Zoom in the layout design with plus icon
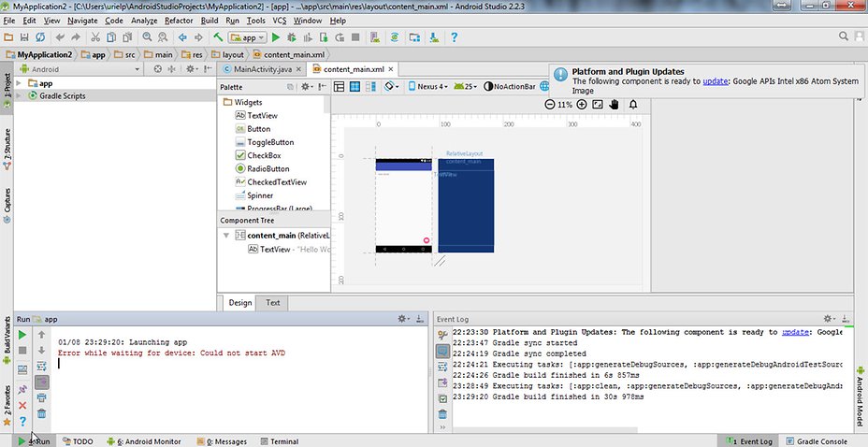 [x=581, y=104]
